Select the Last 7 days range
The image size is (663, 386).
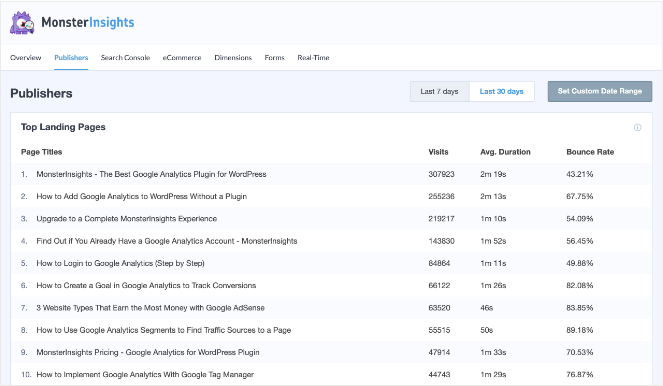click(440, 91)
